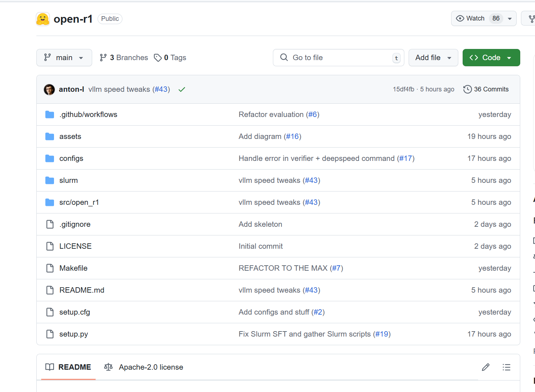Click the Watch button label
The width and height of the screenshot is (535, 392).
(x=475, y=18)
